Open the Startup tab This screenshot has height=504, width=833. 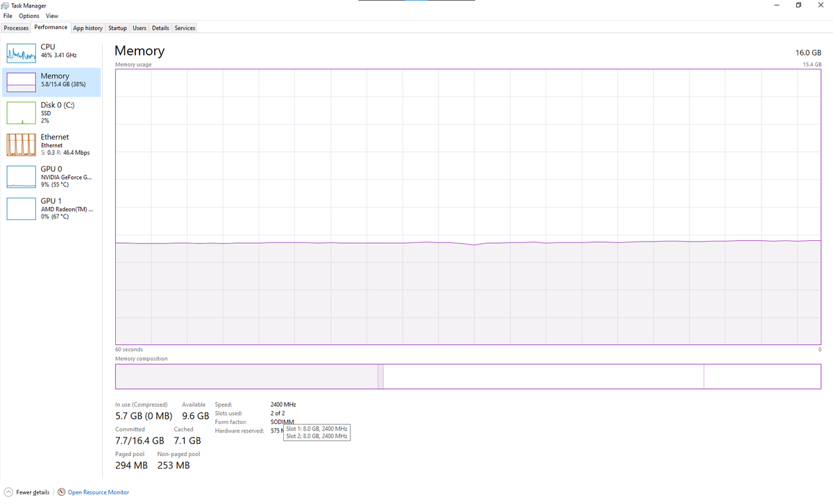(117, 28)
